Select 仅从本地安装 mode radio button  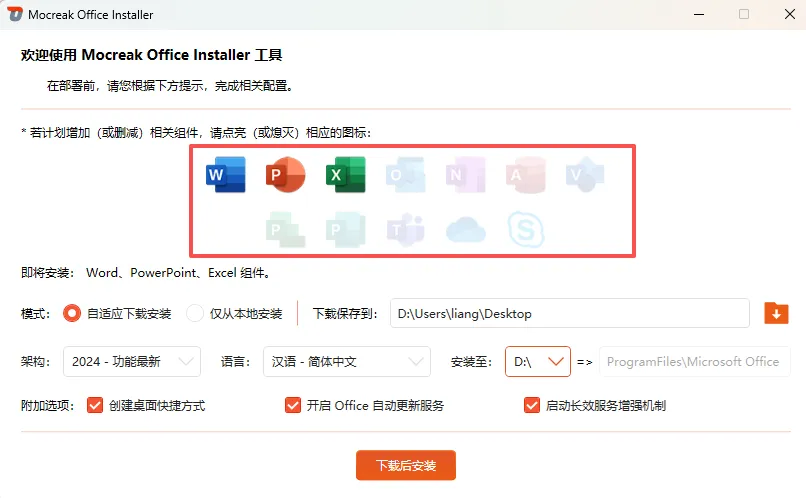[x=195, y=313]
